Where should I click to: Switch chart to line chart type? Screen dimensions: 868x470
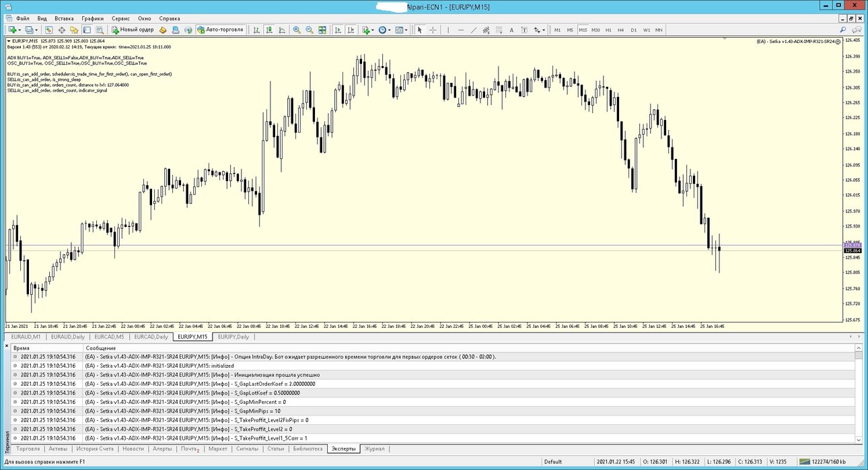(x=282, y=30)
